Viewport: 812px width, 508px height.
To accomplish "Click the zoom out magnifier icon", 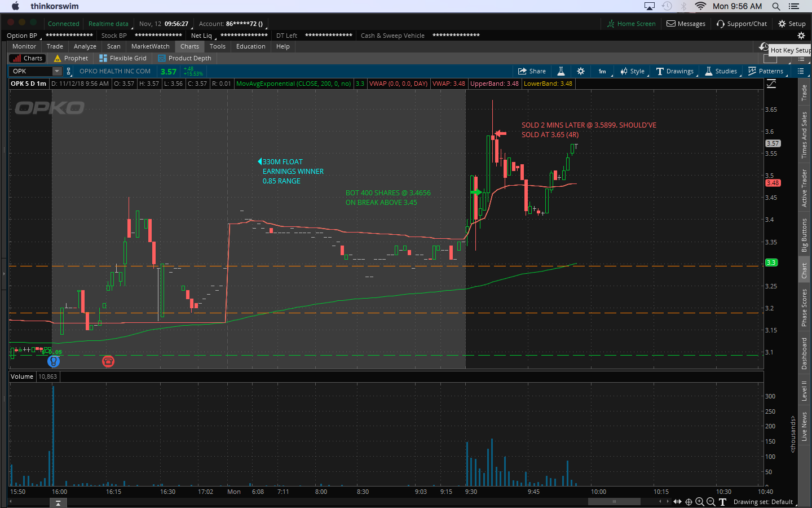I will 711,502.
